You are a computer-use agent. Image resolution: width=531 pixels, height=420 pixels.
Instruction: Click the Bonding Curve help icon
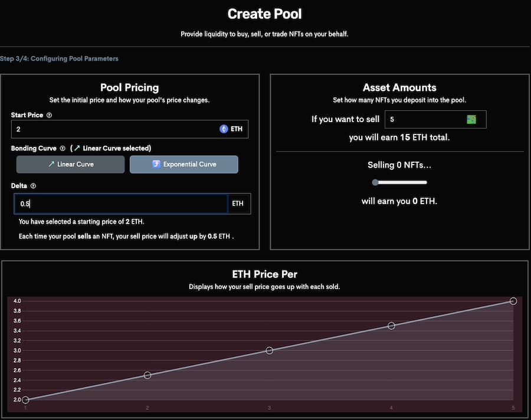pyautogui.click(x=63, y=148)
